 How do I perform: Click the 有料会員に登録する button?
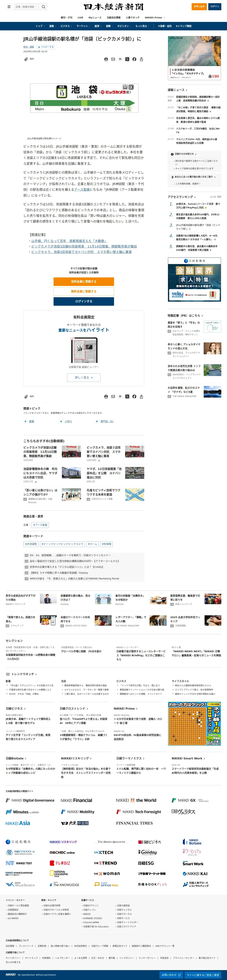pos(84,282)
